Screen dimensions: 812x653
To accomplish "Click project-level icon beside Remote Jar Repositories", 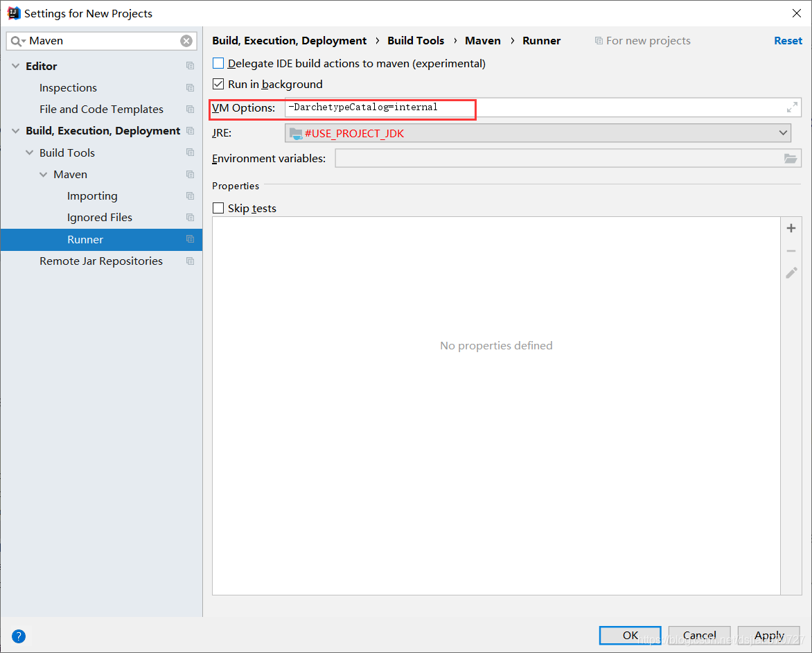I will (190, 261).
